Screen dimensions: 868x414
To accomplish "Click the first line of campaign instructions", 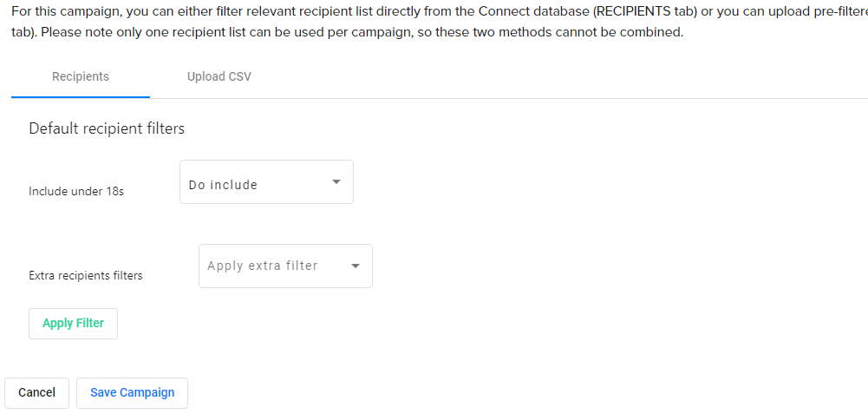I will 347,11.
